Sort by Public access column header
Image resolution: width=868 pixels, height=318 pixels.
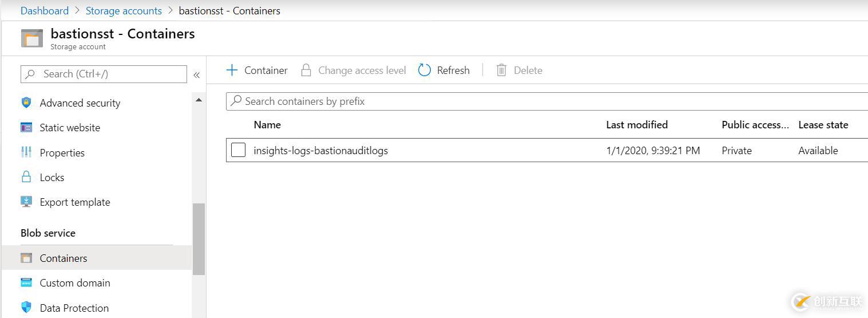[x=755, y=125]
